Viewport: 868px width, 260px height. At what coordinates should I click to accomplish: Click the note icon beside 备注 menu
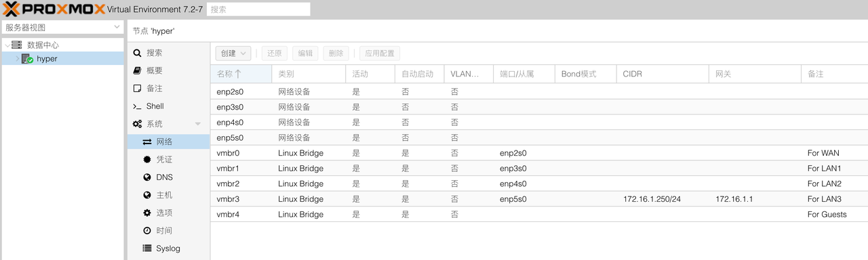pyautogui.click(x=137, y=89)
